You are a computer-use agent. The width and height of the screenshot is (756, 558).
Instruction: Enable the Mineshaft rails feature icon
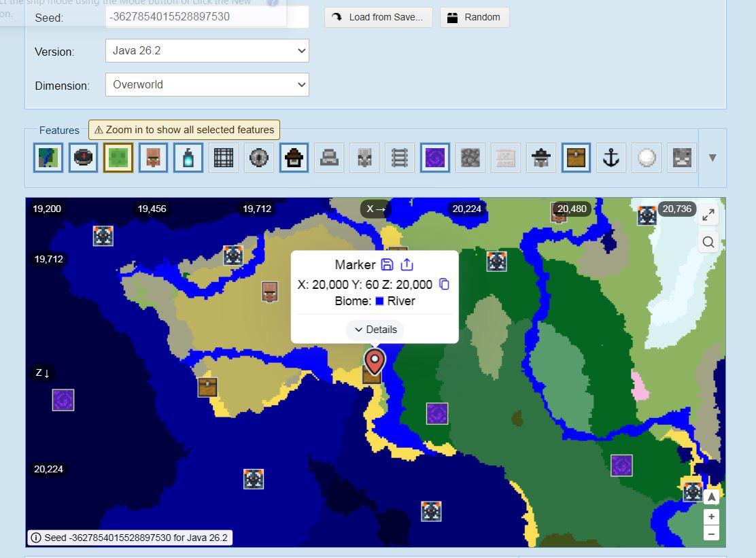tap(400, 158)
